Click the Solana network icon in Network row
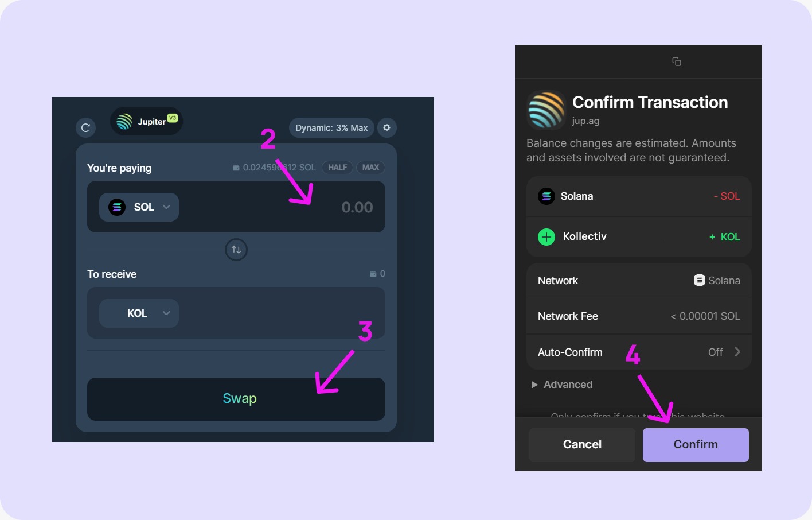Screen dimensions: 812x520 click(700, 280)
